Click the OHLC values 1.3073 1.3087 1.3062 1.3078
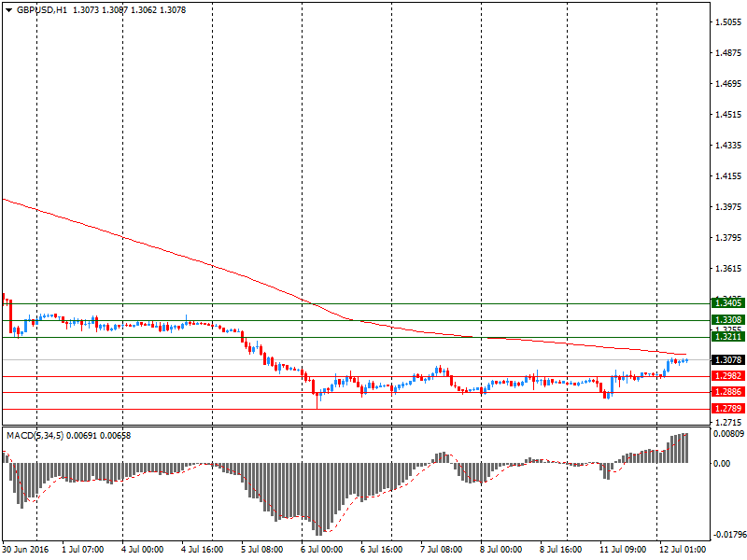The height and width of the screenshot is (560, 747). pyautogui.click(x=129, y=10)
